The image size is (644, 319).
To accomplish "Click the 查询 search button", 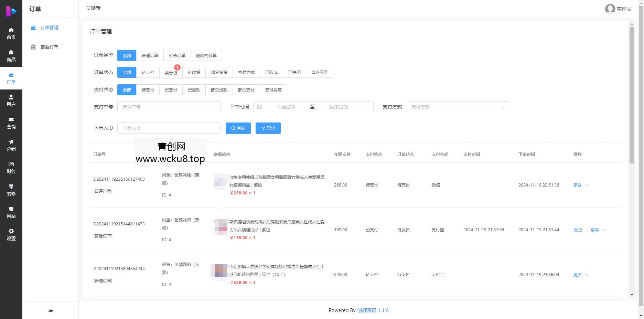I will point(238,128).
